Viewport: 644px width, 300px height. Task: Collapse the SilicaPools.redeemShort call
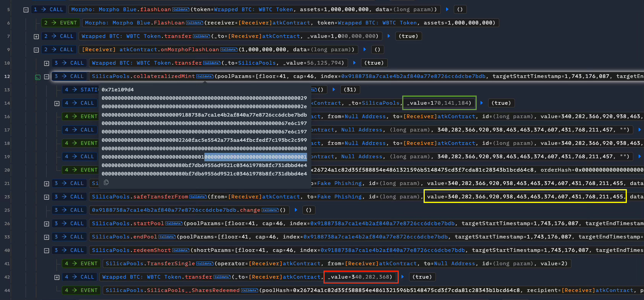point(47,250)
